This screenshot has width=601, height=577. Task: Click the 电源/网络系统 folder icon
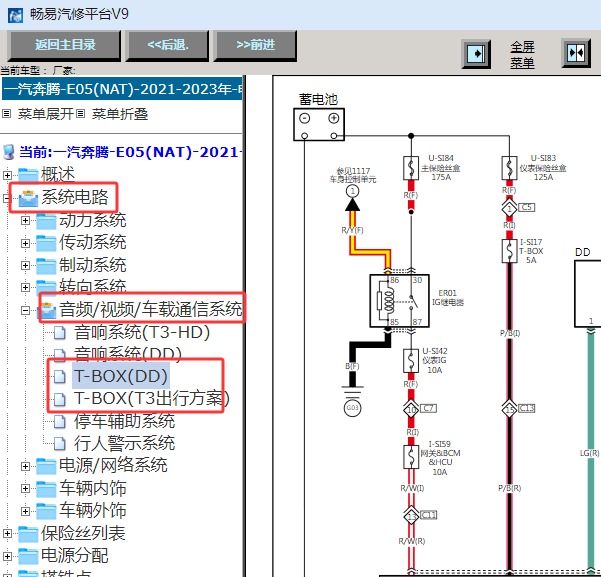(46, 466)
